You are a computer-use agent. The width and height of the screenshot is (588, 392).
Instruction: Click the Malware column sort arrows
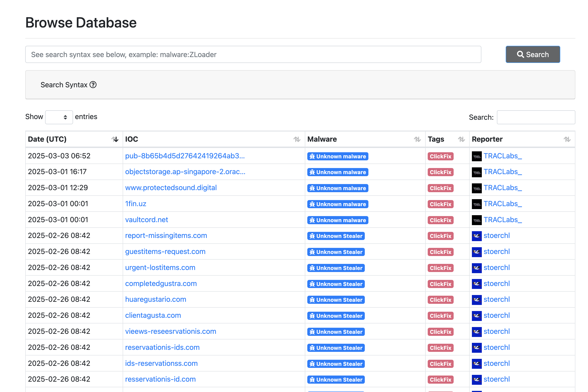(417, 139)
